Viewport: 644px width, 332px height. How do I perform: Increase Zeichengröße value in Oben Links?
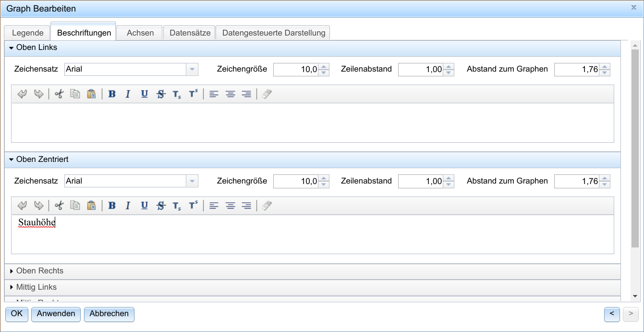tap(324, 67)
